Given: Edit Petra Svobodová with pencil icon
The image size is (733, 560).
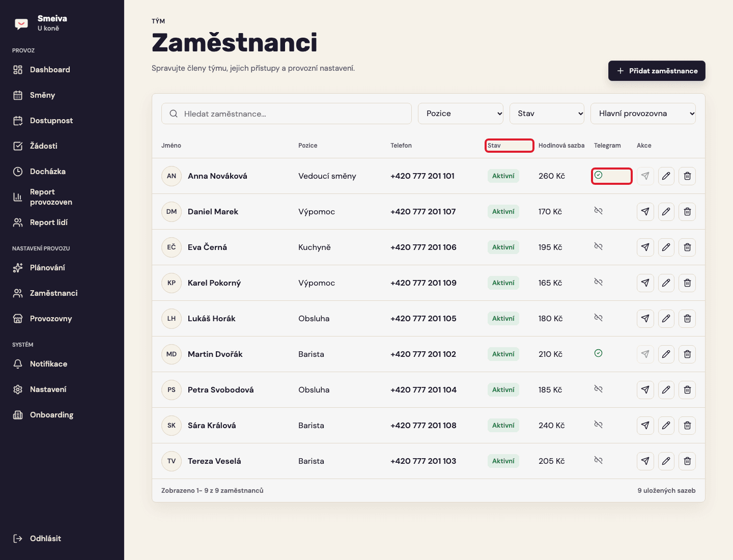Looking at the screenshot, I should coord(666,390).
